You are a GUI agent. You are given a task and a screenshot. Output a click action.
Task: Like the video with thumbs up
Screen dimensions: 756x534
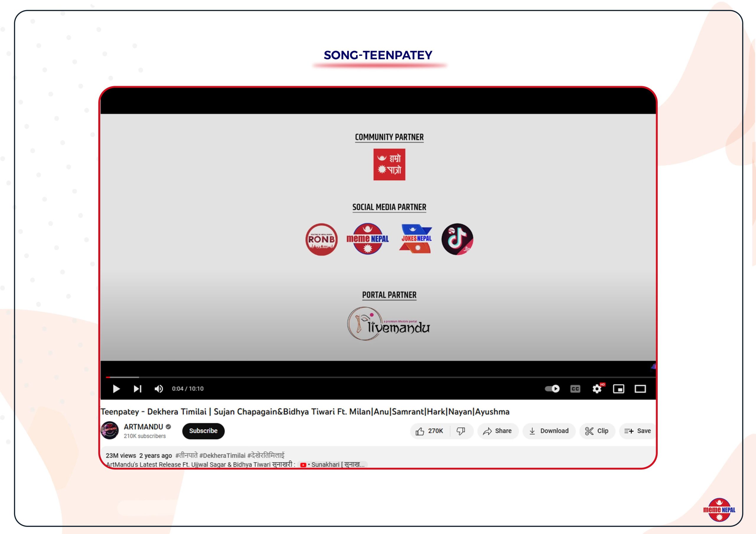click(x=429, y=431)
